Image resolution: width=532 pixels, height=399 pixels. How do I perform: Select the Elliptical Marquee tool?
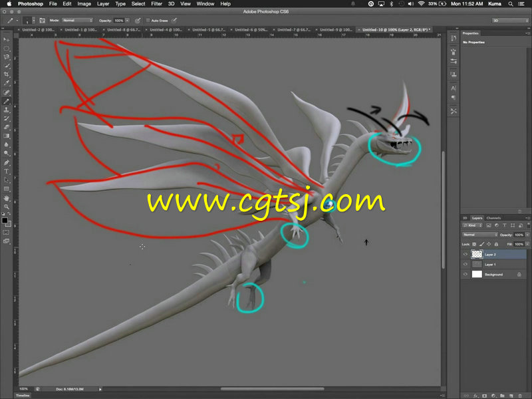6,49
